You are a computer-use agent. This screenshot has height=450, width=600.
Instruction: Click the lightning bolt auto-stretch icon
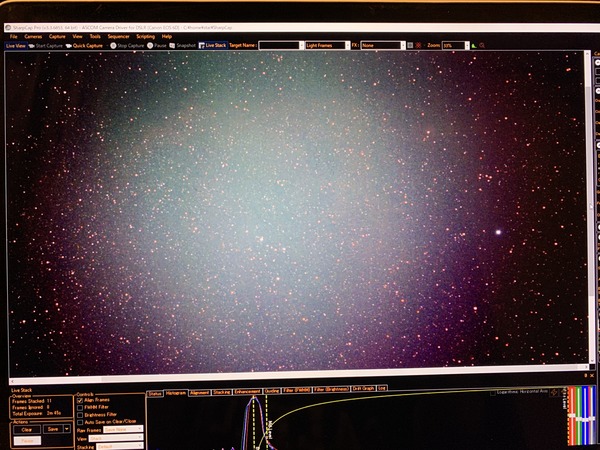pos(554,393)
